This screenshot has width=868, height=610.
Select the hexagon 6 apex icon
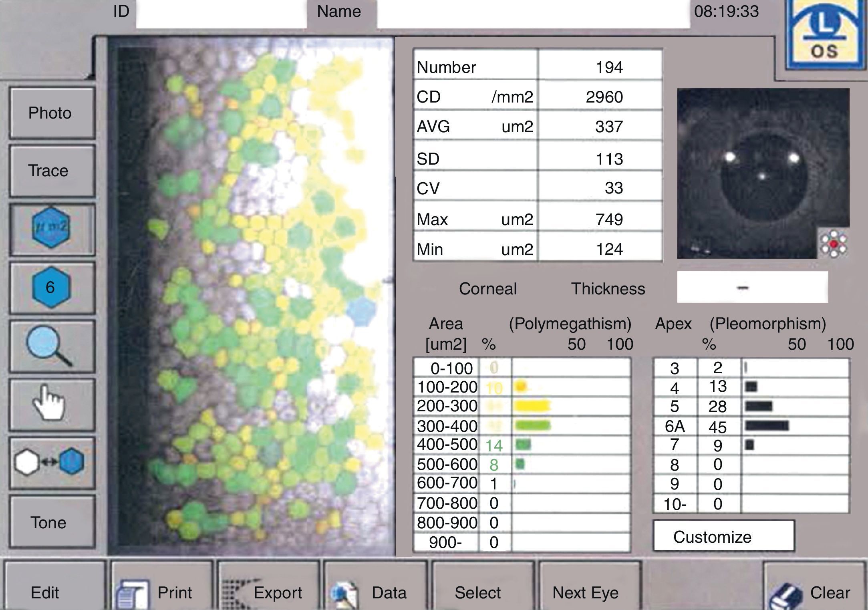tap(51, 287)
